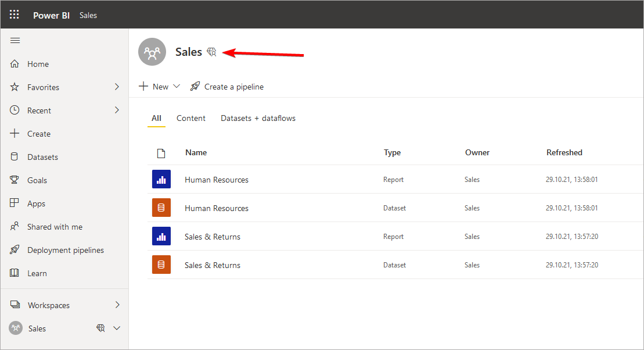
Task: Click Create a pipeline button
Action: [227, 87]
